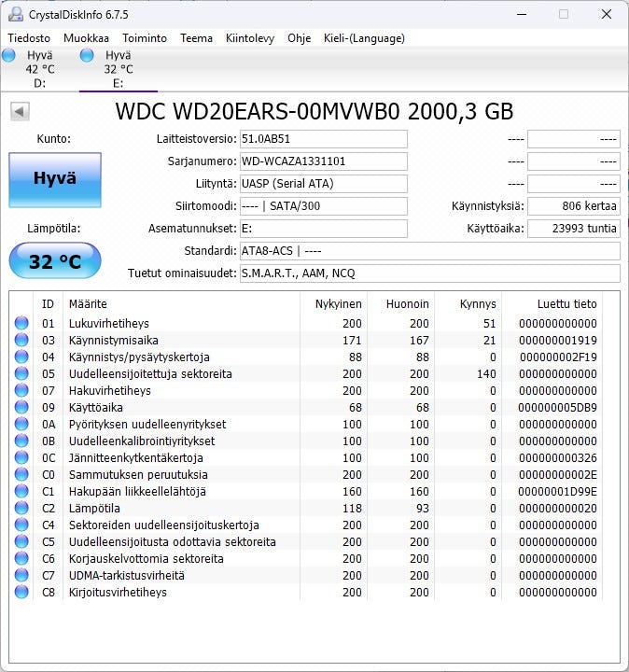Viewport: 629px width, 672px height.
Task: Open the Toiminto menu
Action: pyautogui.click(x=145, y=38)
